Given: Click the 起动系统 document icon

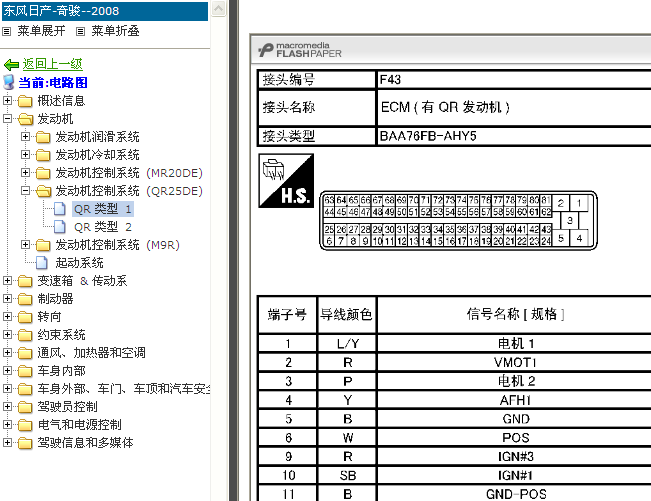Looking at the screenshot, I should [x=42, y=263].
